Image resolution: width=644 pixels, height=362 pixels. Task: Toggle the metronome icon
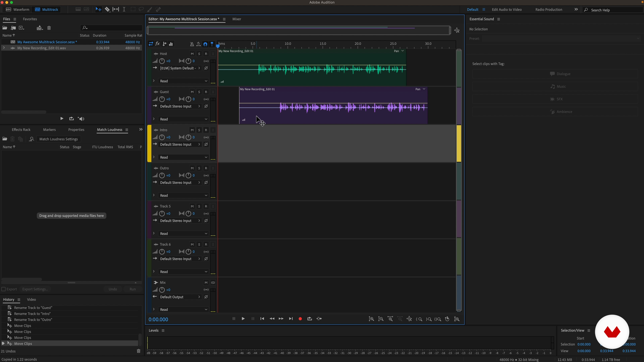192,44
